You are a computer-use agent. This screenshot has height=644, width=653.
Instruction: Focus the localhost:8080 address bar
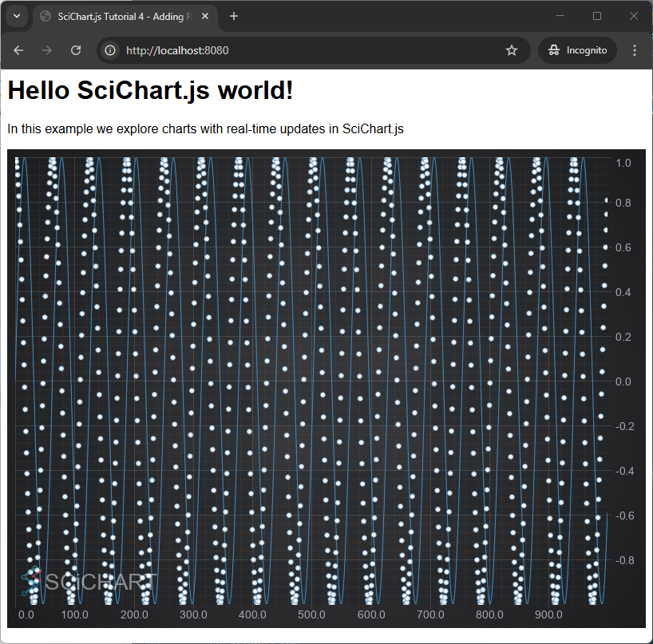(x=311, y=50)
